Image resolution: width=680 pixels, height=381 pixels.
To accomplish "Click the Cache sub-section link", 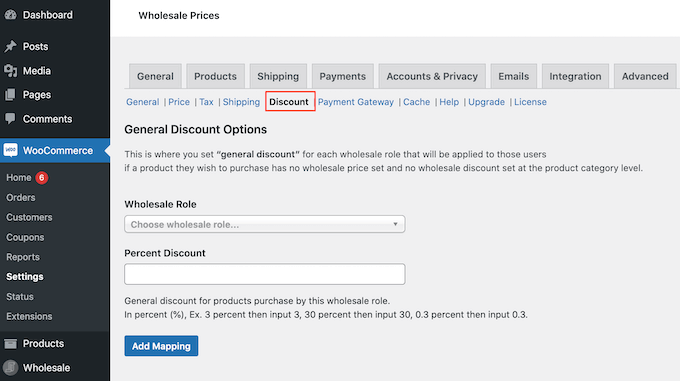I will pyautogui.click(x=416, y=102).
